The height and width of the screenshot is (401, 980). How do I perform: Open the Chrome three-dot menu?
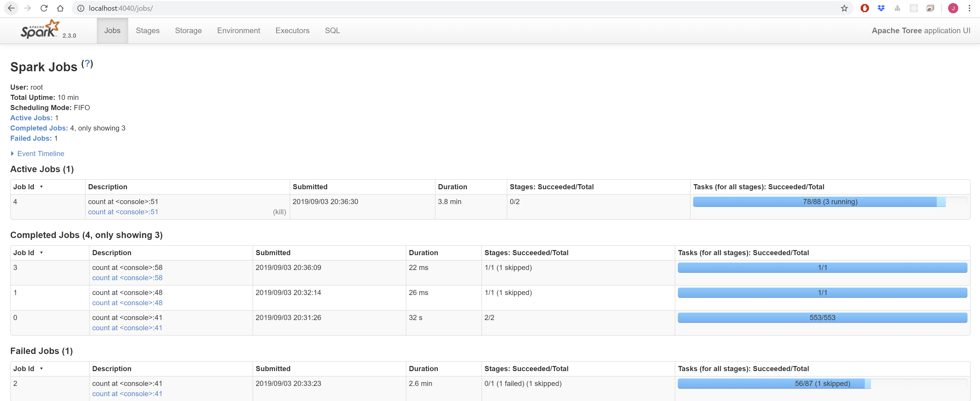tap(969, 8)
